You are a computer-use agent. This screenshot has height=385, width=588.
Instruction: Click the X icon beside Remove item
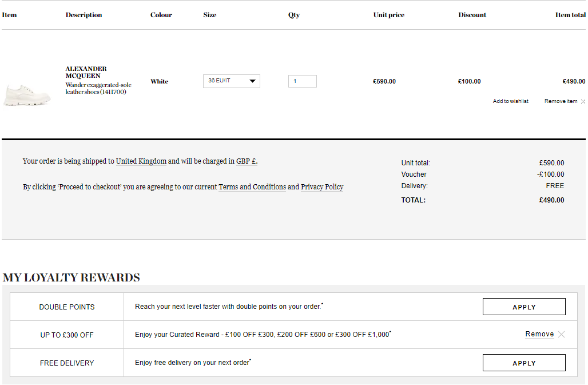click(x=583, y=102)
